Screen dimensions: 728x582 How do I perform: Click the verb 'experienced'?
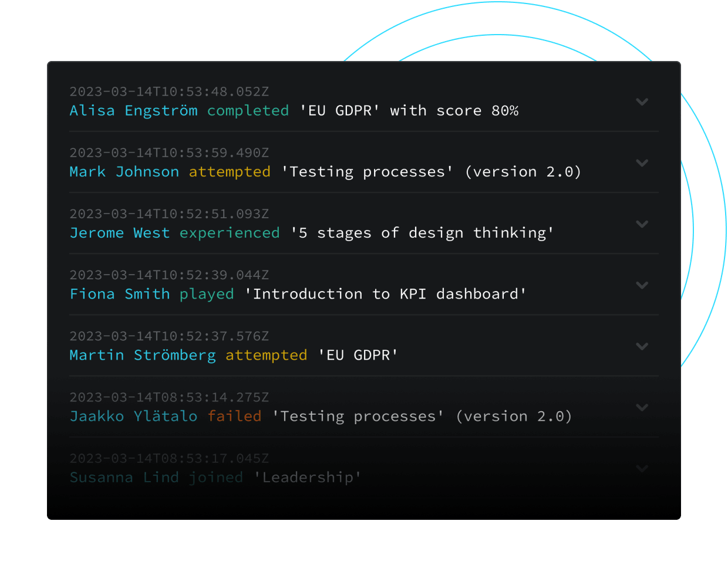[230, 233]
